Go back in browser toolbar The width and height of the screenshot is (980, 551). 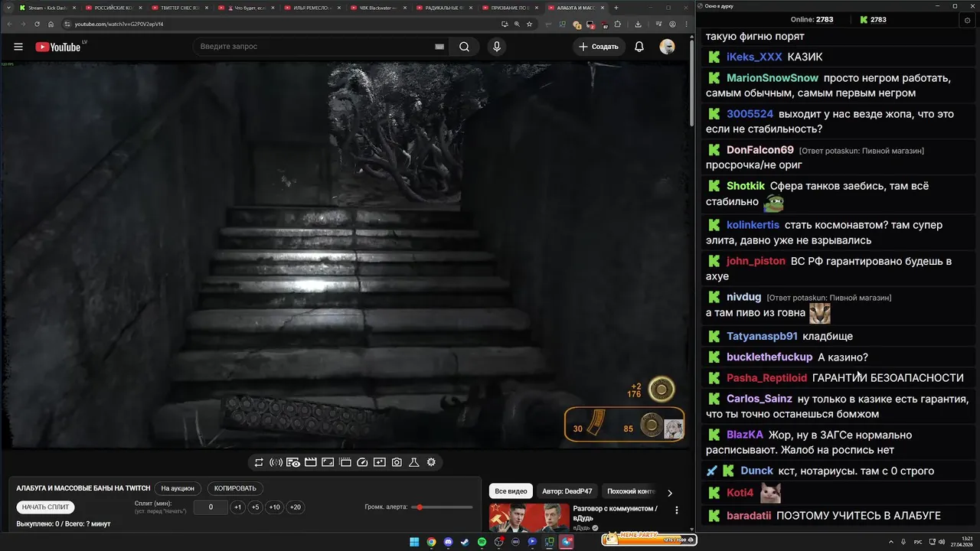pyautogui.click(x=8, y=24)
